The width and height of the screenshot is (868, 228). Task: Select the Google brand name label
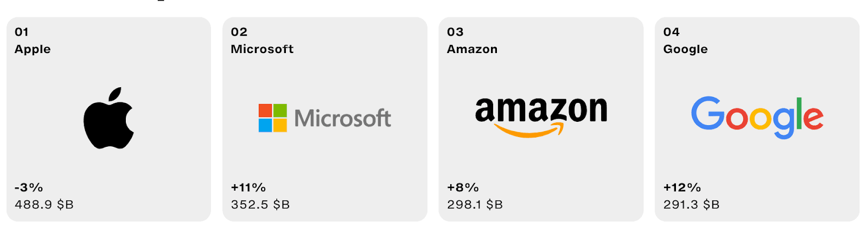(x=685, y=49)
